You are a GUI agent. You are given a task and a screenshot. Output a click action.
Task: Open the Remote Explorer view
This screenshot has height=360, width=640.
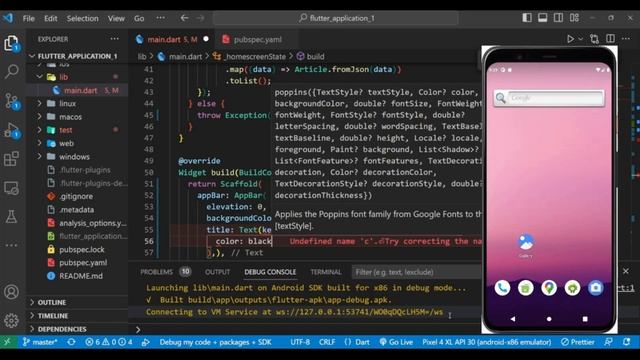point(11,188)
